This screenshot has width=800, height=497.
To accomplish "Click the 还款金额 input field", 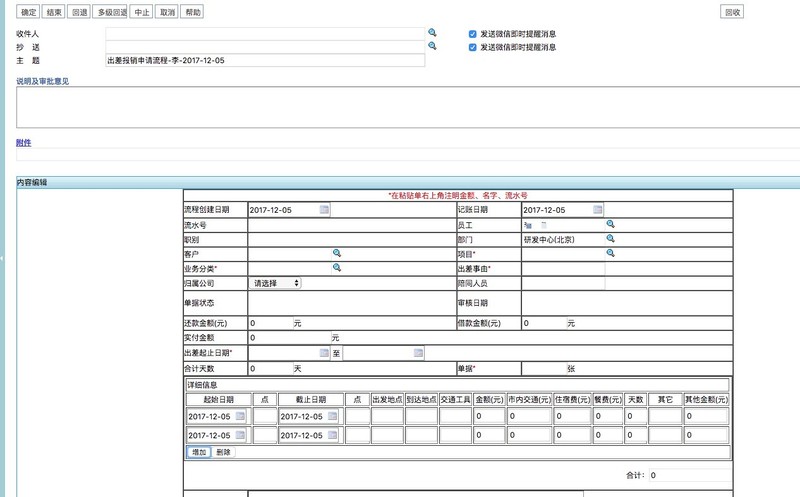I will (270, 323).
